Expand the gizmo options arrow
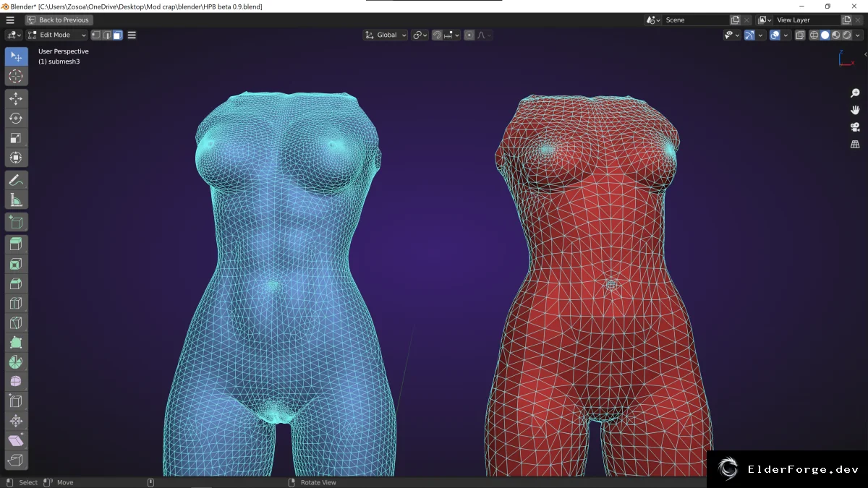 coord(761,35)
